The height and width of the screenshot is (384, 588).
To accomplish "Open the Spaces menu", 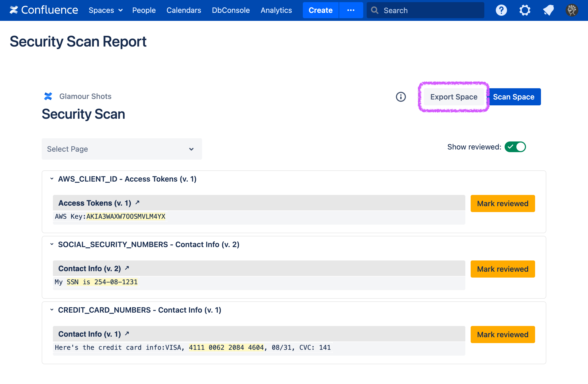I will pos(106,10).
